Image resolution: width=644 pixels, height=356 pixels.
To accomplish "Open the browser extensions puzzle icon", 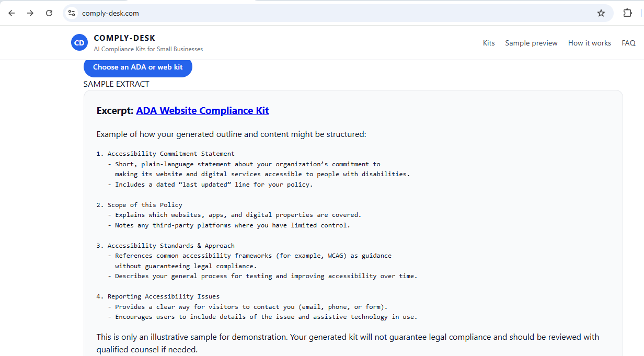I will point(627,13).
